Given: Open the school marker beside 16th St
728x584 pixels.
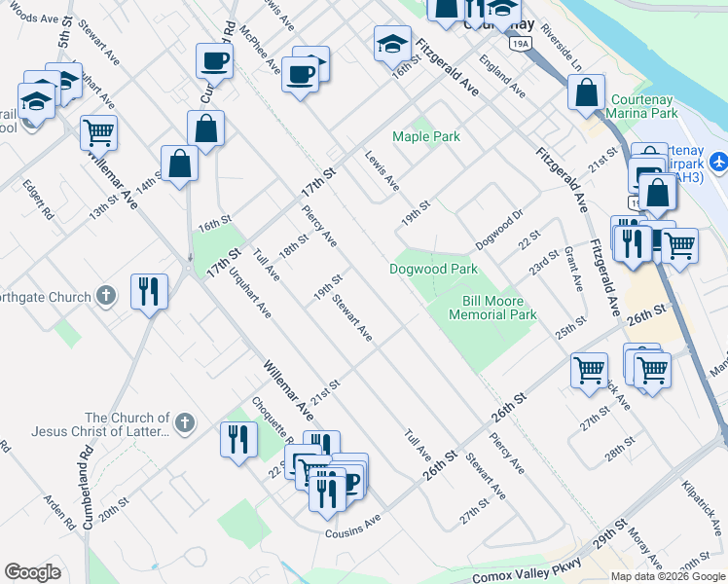Looking at the screenshot, I should pos(392,45).
